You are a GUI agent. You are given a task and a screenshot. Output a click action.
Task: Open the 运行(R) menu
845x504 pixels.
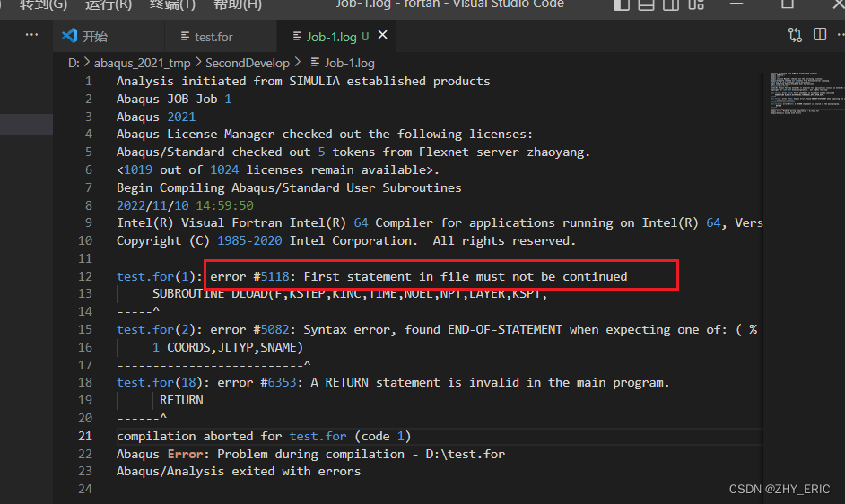(109, 4)
